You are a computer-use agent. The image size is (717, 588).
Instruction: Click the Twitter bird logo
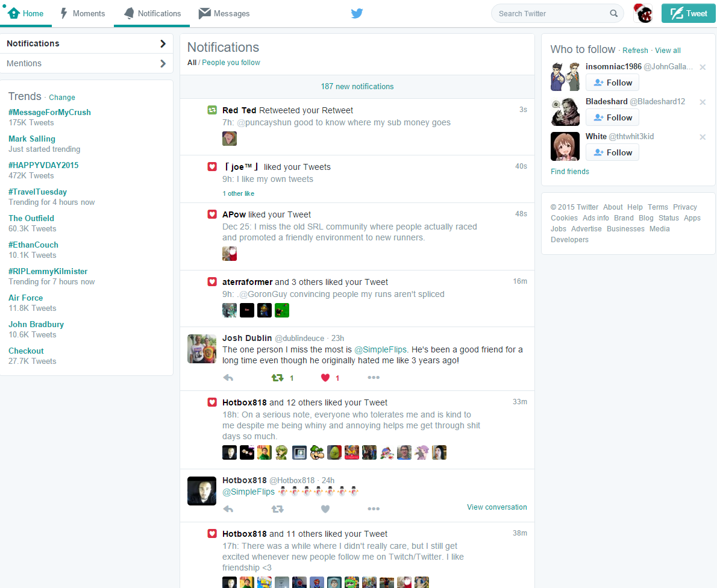[357, 13]
